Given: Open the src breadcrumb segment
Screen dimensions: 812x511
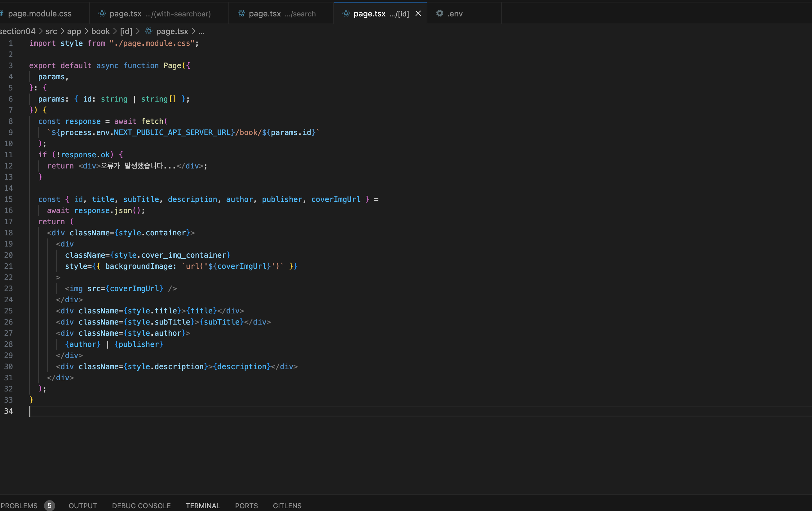Looking at the screenshot, I should (51, 31).
